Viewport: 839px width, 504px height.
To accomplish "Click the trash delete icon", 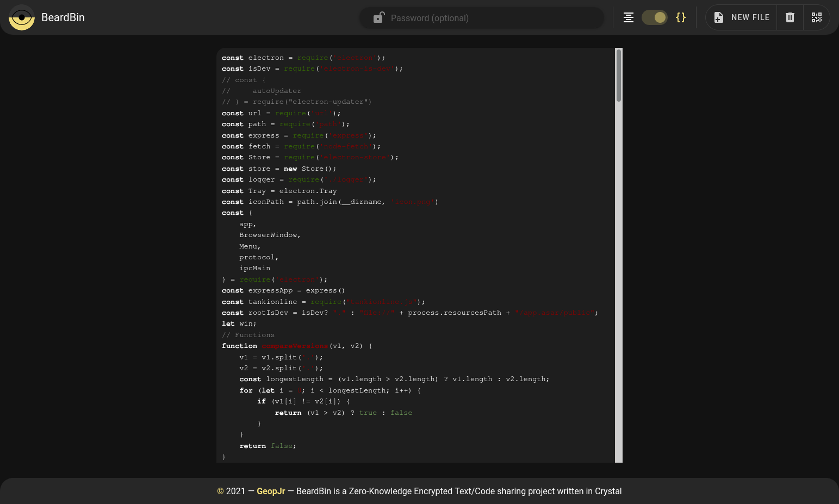I will [x=790, y=17].
